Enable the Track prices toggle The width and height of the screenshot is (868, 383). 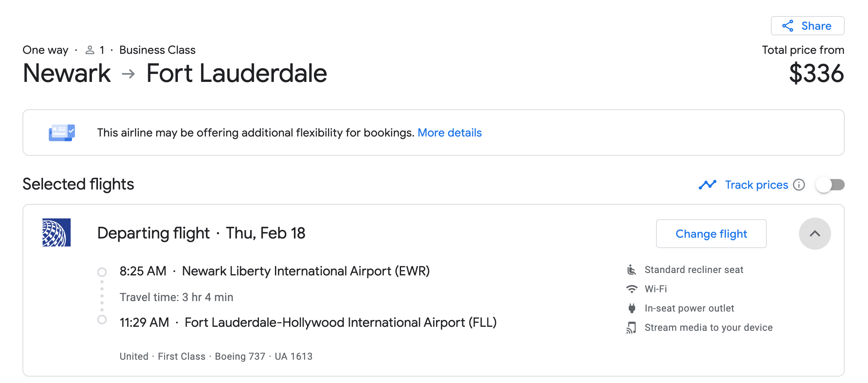click(x=830, y=185)
